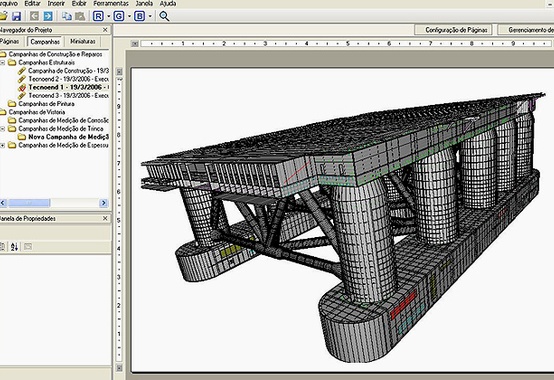This screenshot has height=380, width=554.
Task: Open the dropdown arrow next to R
Action: tap(108, 16)
